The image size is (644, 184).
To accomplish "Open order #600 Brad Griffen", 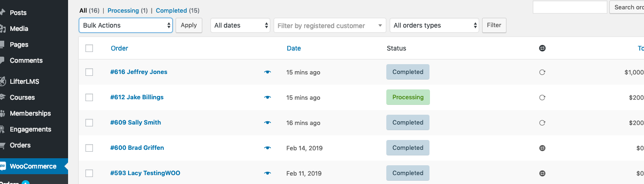I will click(x=137, y=148).
